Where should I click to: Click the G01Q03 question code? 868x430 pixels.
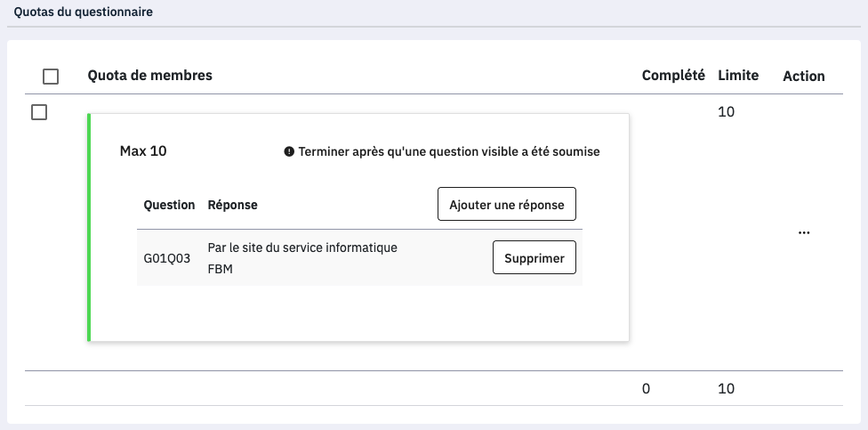[x=167, y=259]
